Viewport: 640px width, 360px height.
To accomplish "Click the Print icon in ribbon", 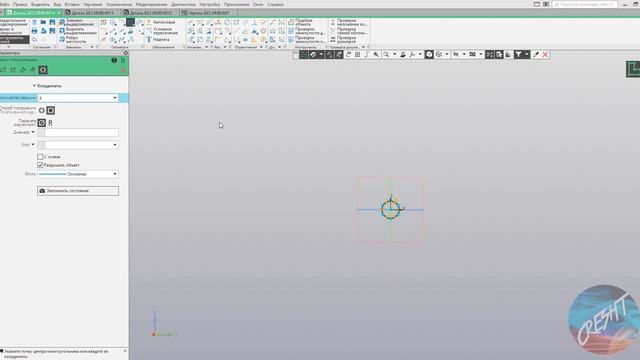I will (x=34, y=31).
